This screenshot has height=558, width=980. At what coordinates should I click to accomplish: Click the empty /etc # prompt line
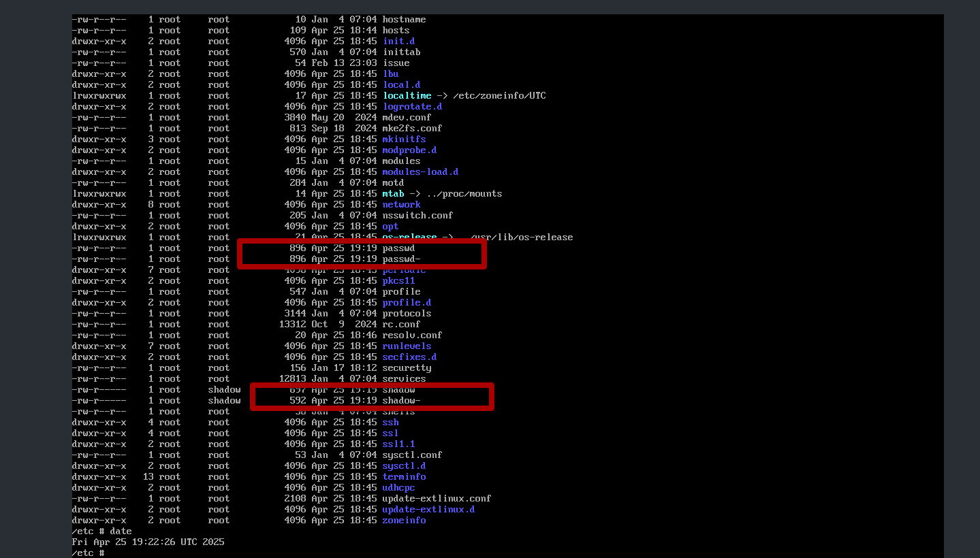click(x=88, y=553)
